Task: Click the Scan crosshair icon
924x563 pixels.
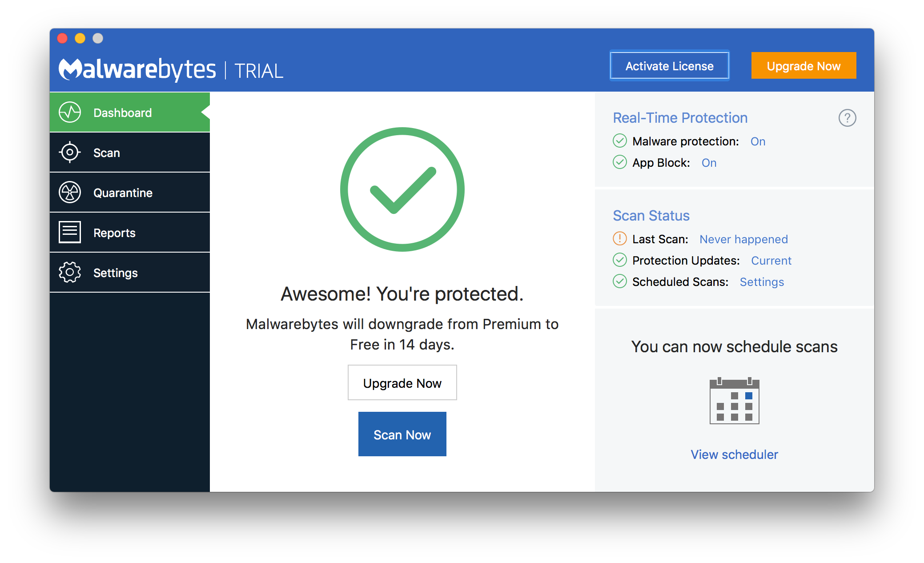Action: click(x=70, y=153)
